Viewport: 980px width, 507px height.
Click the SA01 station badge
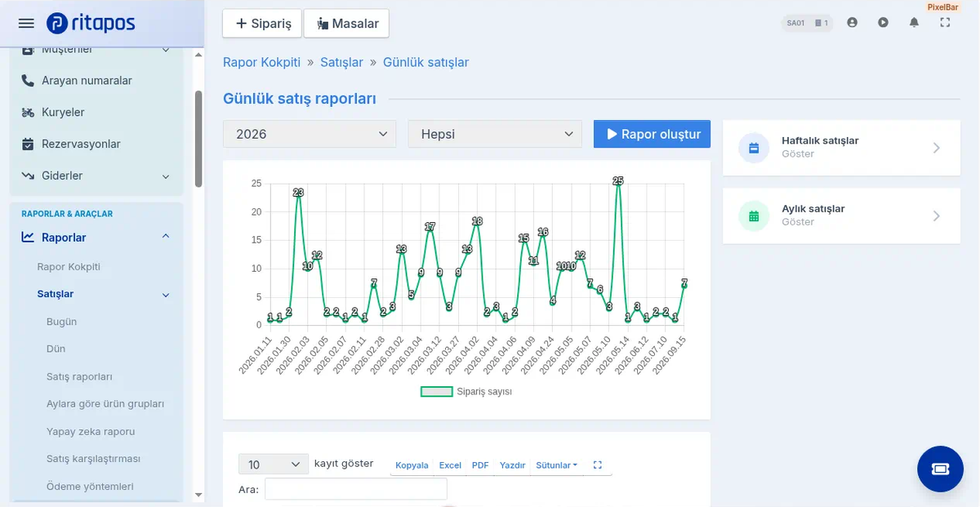808,23
